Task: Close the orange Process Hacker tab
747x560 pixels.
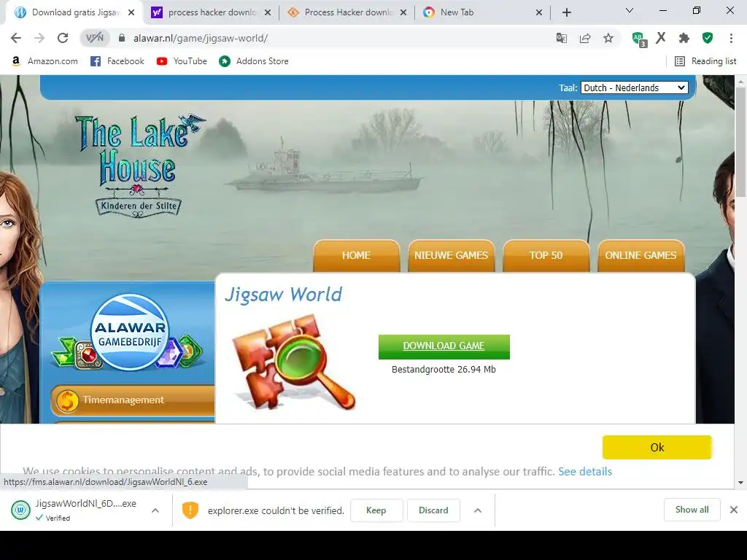Action: coord(403,12)
